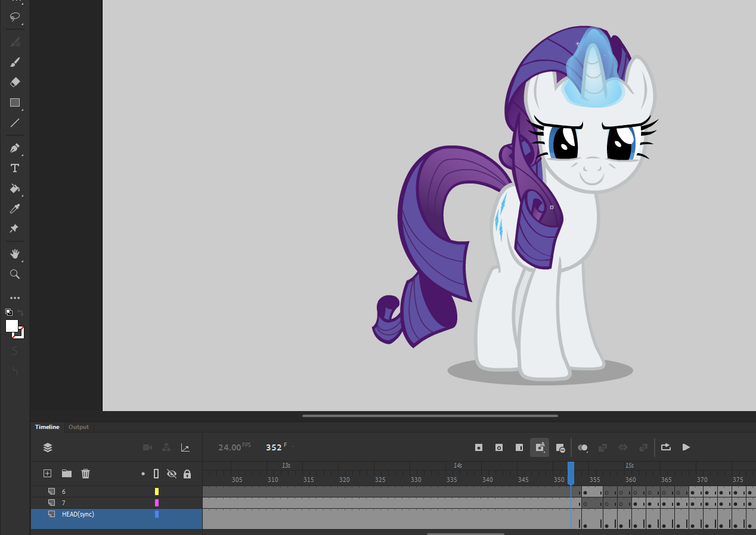Click yellow outline color of layer 6
Viewport: 756px width, 535px height.
157,492
